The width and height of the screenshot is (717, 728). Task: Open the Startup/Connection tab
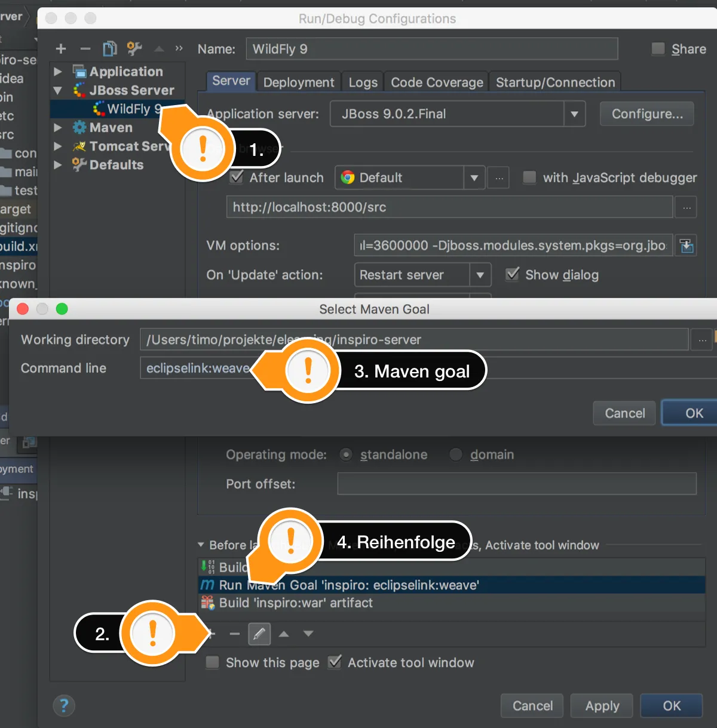click(x=555, y=82)
